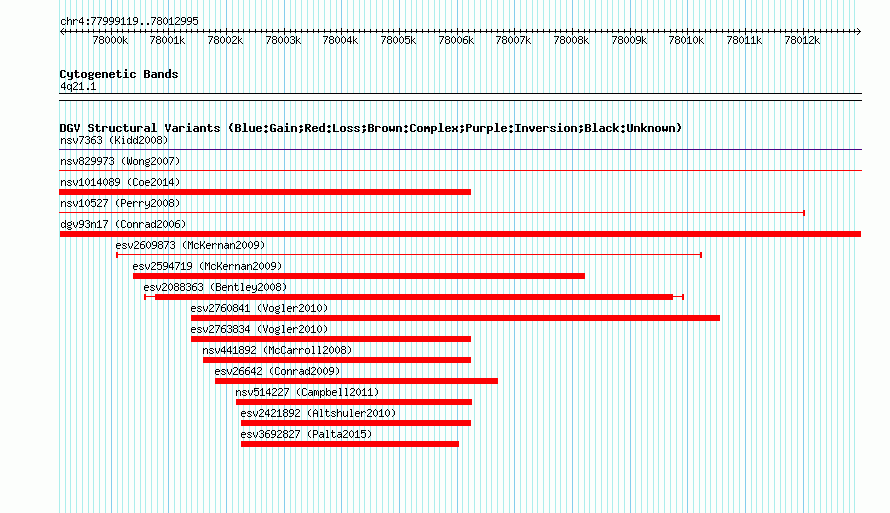
Task: Select the nsv441892 (McCarroll2008) red bar
Action: tap(337, 360)
